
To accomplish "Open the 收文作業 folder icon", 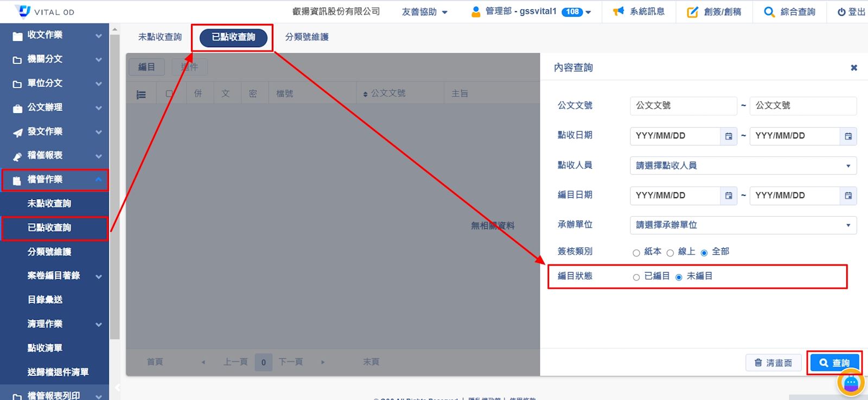I will coord(17,36).
